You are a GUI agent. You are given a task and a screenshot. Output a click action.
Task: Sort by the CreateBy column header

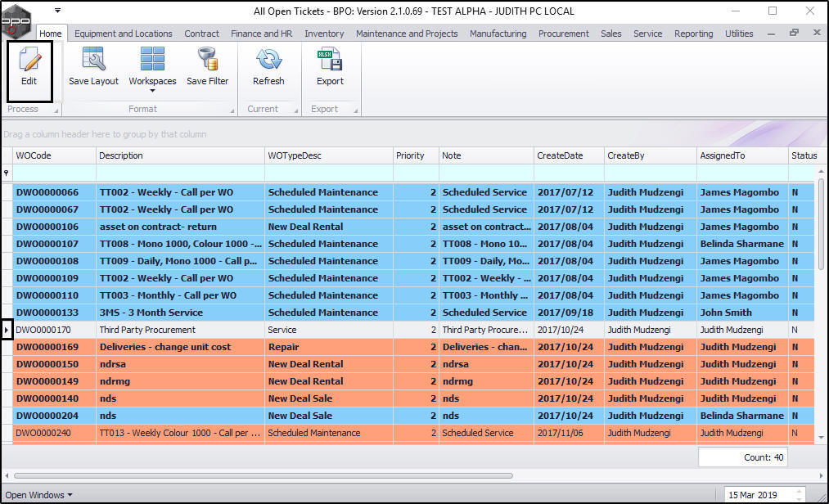(651, 155)
